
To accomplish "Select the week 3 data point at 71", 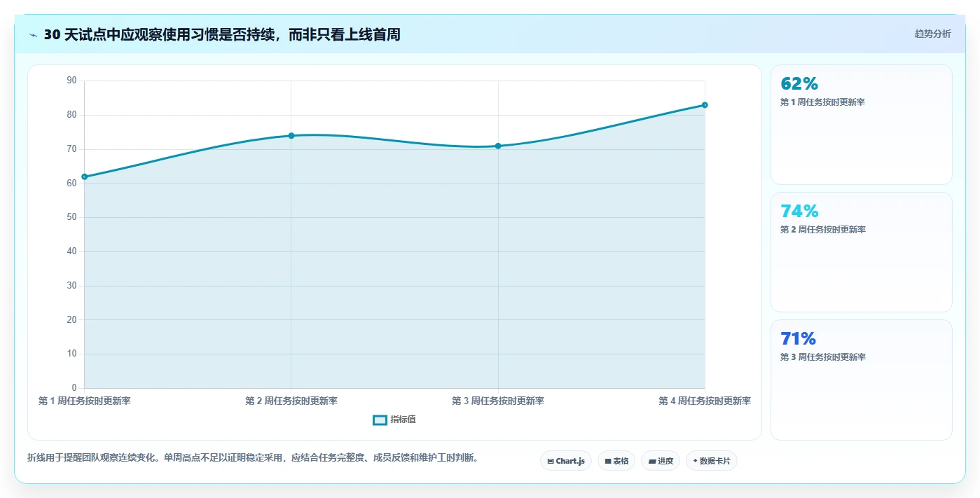I will pos(498,146).
